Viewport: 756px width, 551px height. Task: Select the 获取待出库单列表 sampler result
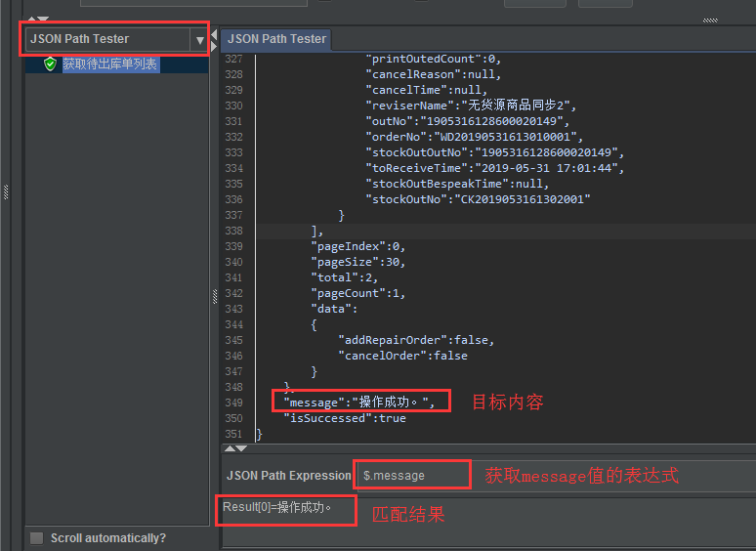pos(110,64)
